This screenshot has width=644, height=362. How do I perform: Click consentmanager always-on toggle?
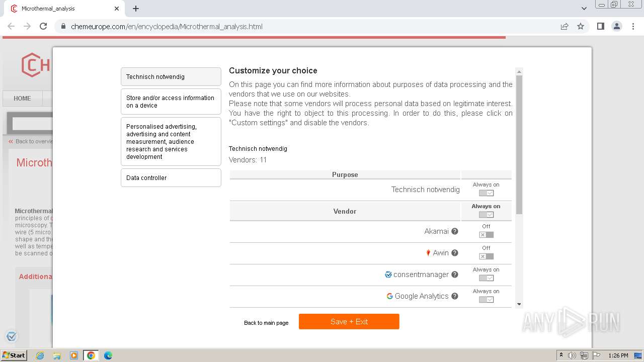pos(486,278)
